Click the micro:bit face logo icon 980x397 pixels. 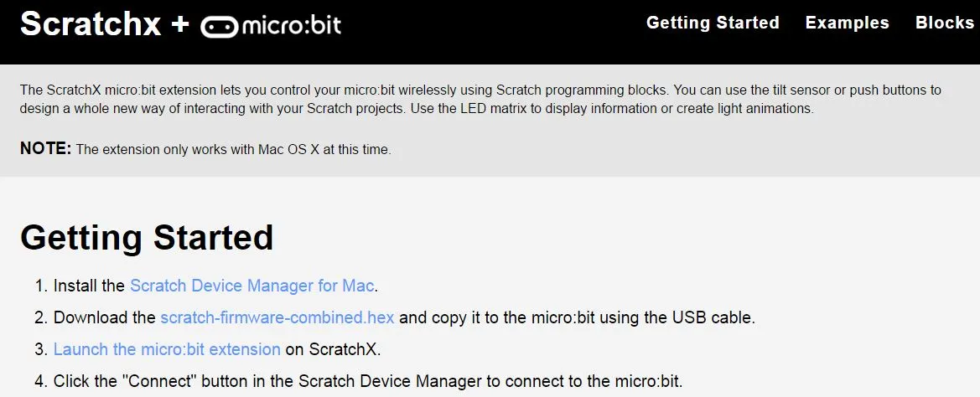coord(219,27)
